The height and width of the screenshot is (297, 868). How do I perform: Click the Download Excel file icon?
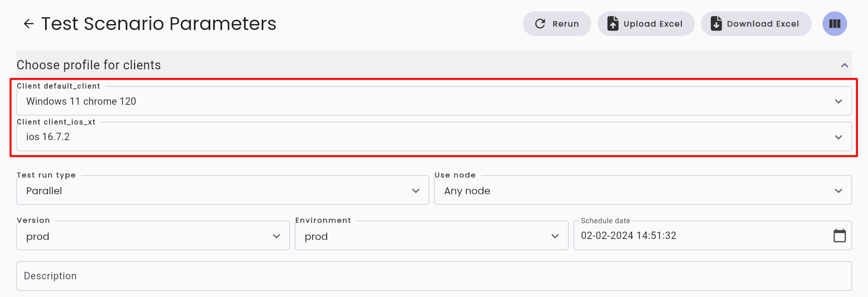716,24
